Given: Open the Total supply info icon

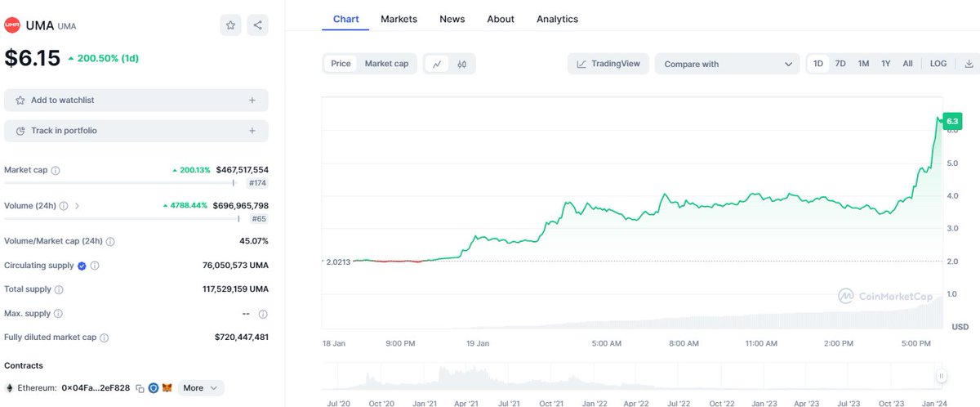Looking at the screenshot, I should pos(59,289).
